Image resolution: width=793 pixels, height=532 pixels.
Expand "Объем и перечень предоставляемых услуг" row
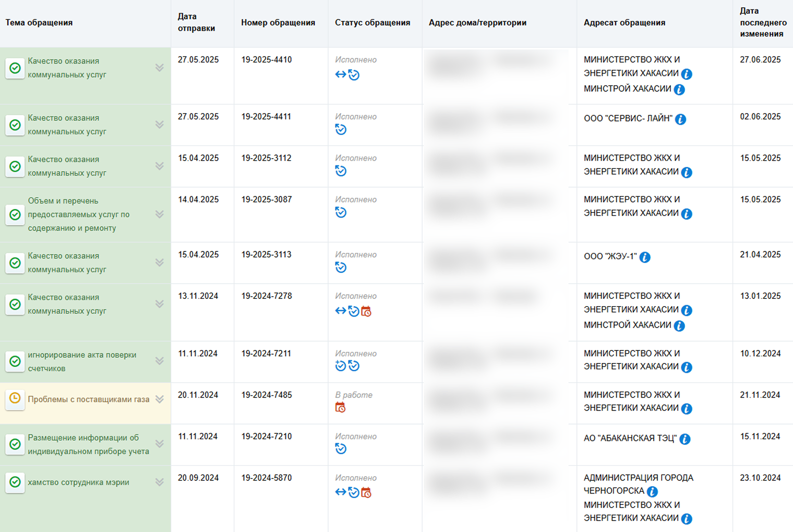tap(160, 214)
